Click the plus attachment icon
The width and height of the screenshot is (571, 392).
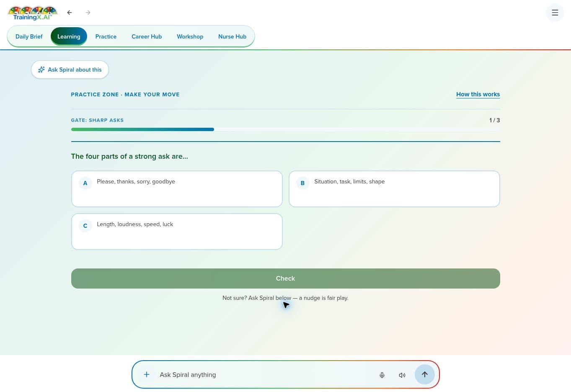[x=147, y=374]
